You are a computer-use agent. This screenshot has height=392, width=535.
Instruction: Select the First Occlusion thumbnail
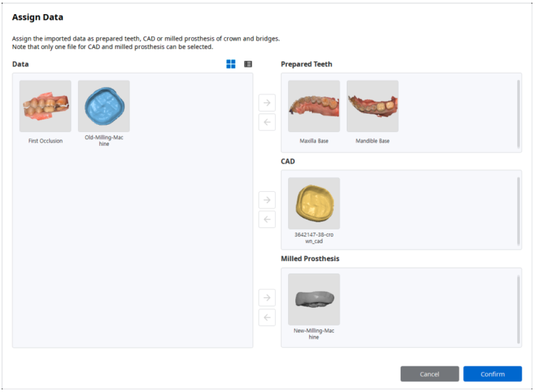coord(46,106)
